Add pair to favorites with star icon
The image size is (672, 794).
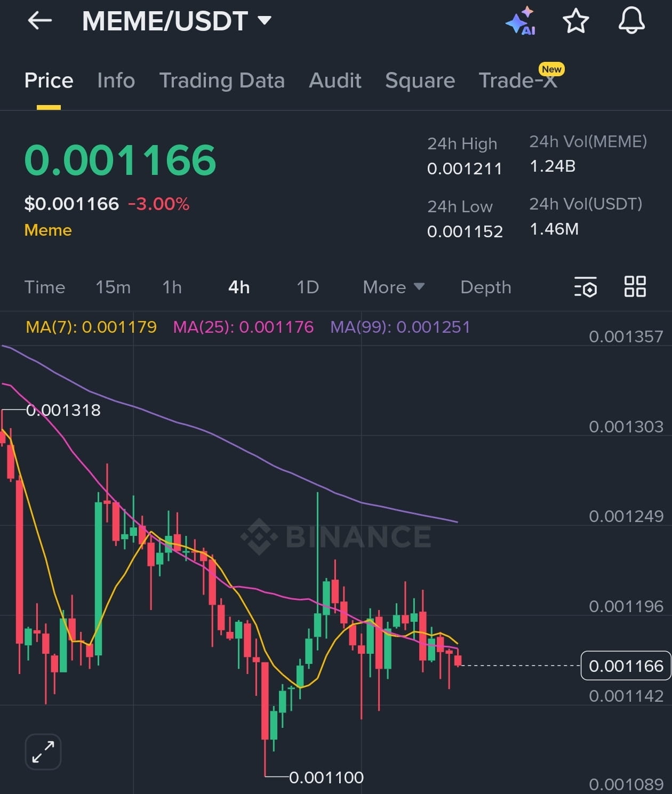576,21
